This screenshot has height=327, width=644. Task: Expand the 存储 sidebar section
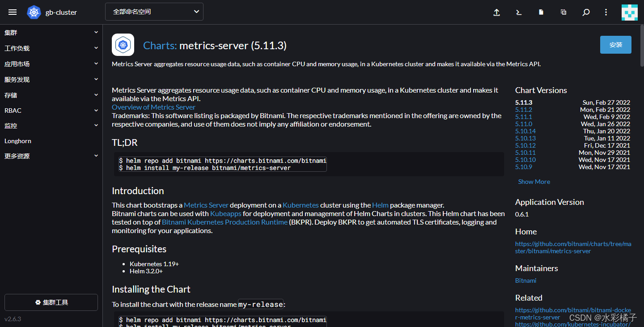tap(51, 95)
